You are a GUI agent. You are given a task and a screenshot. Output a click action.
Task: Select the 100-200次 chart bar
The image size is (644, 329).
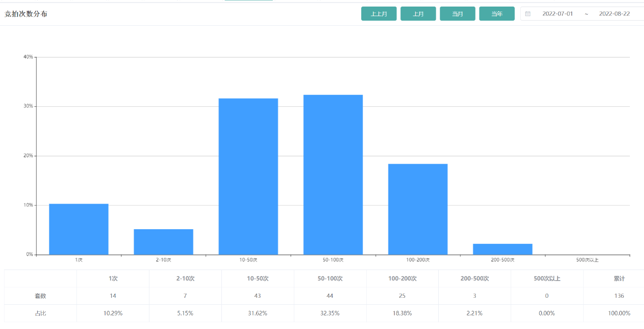(418, 209)
